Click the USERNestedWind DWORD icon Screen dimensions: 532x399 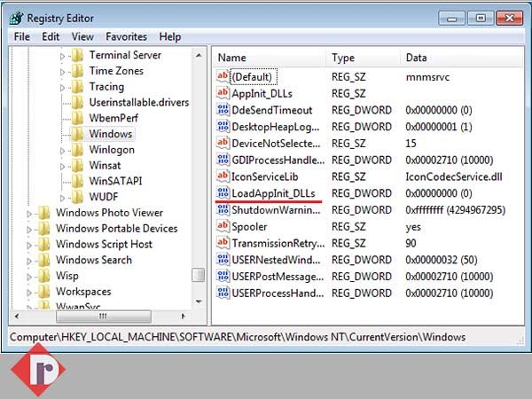click(x=223, y=260)
